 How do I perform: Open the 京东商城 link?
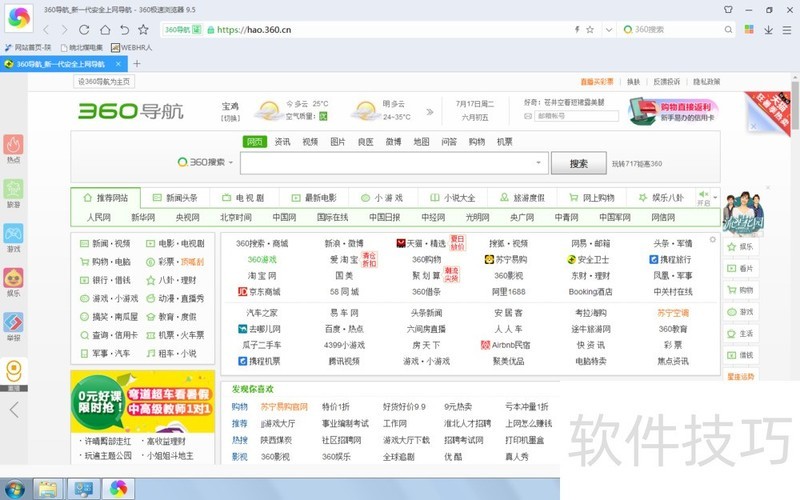259,292
